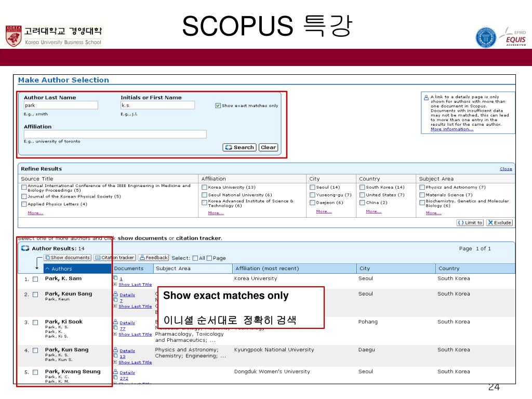Open Details for Park, Ki Sook
This screenshot has width=532, height=399.
pyautogui.click(x=127, y=323)
